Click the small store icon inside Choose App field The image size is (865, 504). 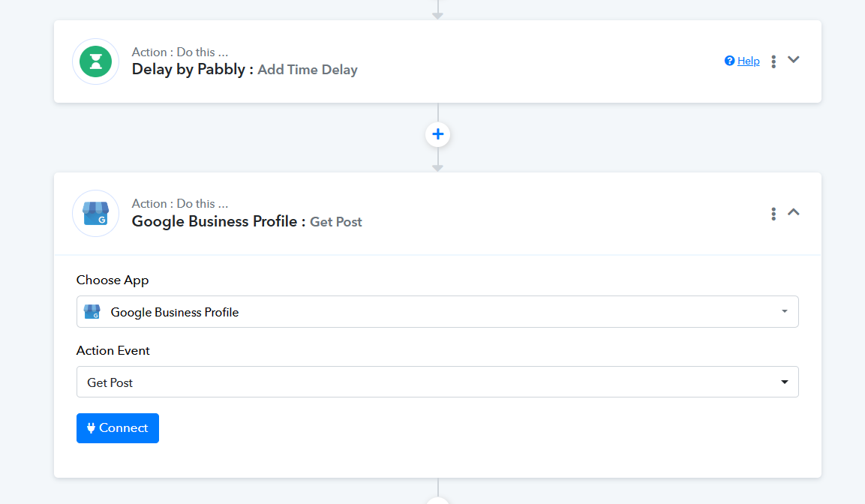click(92, 312)
